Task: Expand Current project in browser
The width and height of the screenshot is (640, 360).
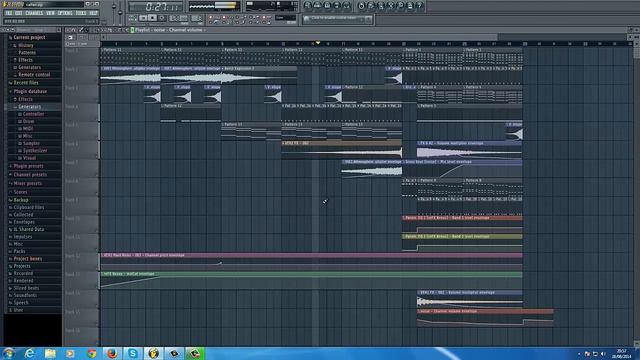Action: click(x=29, y=37)
